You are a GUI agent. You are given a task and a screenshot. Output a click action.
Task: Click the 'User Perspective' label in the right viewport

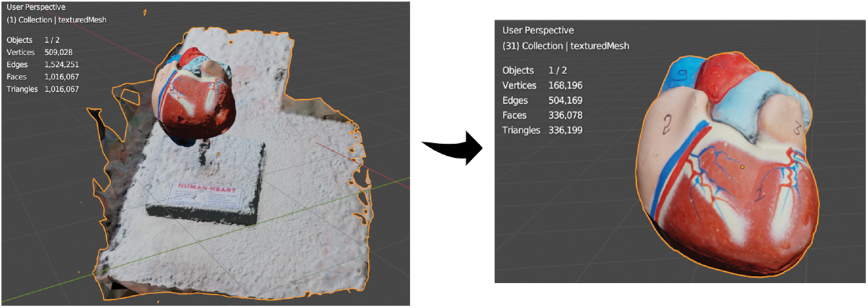538,31
